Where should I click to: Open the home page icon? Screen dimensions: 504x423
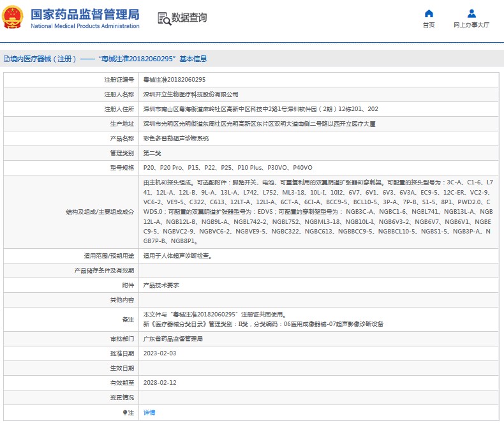429,13
